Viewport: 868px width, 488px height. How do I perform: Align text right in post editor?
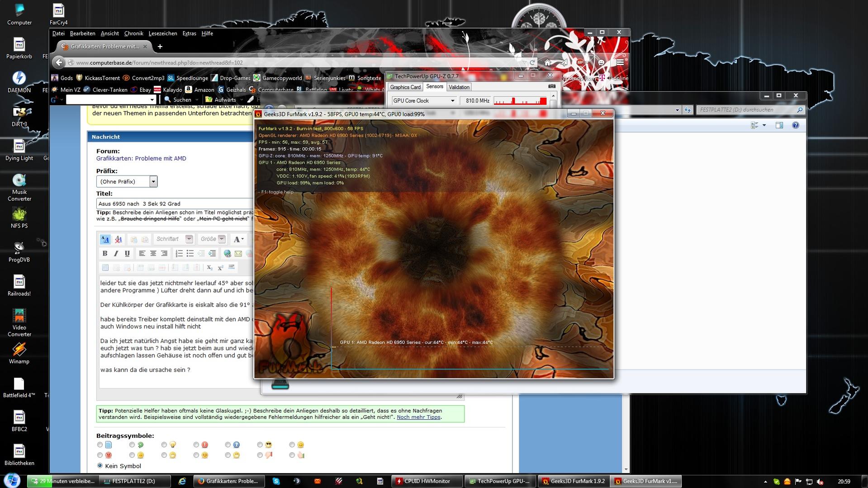tap(164, 254)
